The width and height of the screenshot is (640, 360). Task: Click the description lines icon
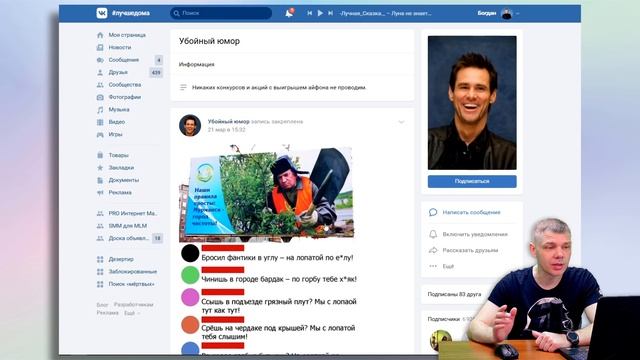click(183, 87)
